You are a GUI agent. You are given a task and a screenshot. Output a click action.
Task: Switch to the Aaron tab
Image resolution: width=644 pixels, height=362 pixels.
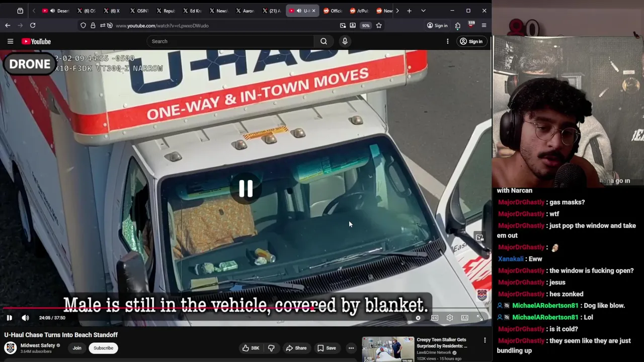click(245, 11)
